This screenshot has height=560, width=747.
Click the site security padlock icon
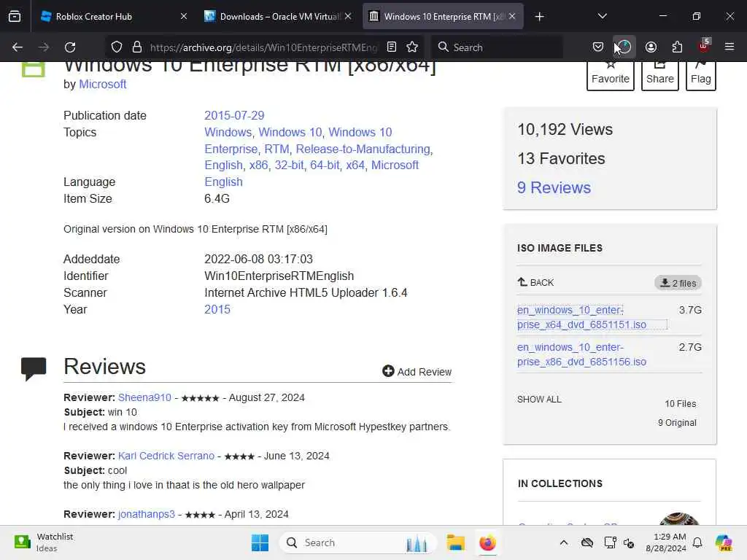(137, 47)
